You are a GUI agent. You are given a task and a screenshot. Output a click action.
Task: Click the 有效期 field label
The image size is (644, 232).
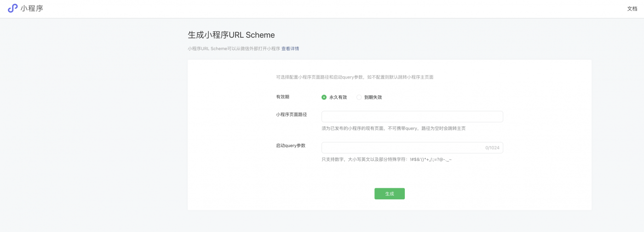[282, 97]
